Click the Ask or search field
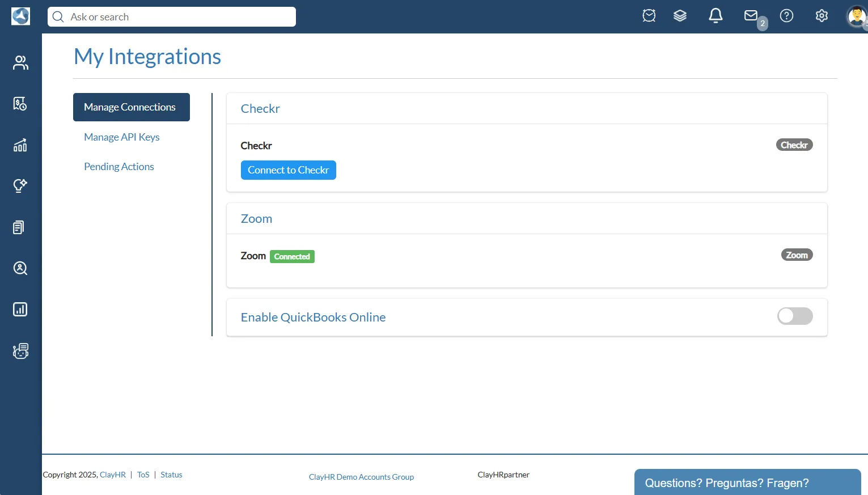 click(172, 17)
